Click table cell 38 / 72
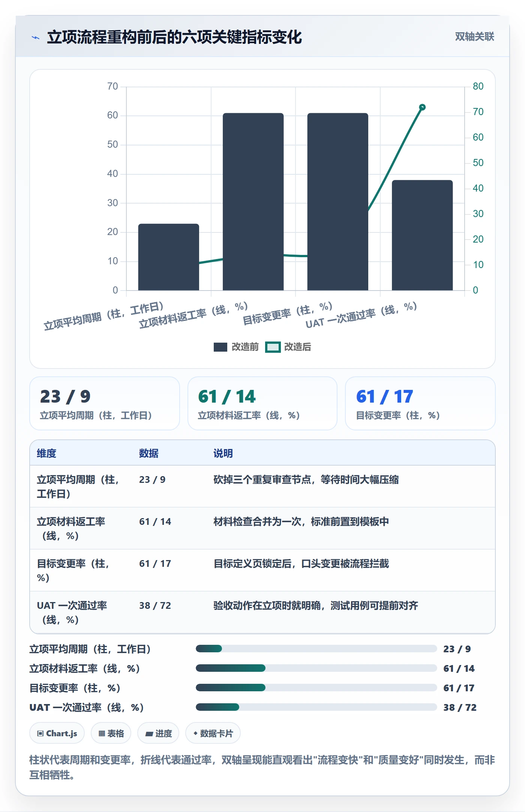525x812 pixels. tap(155, 605)
